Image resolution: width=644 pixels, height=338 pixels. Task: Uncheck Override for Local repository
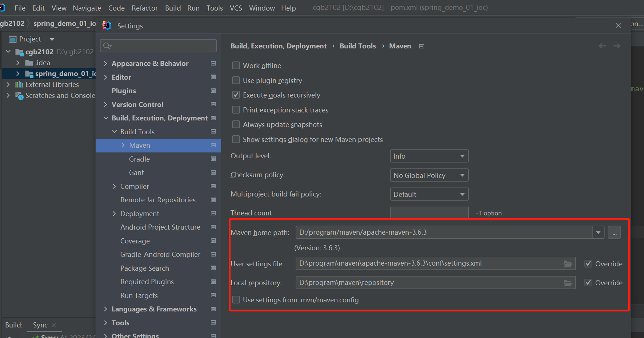click(588, 283)
